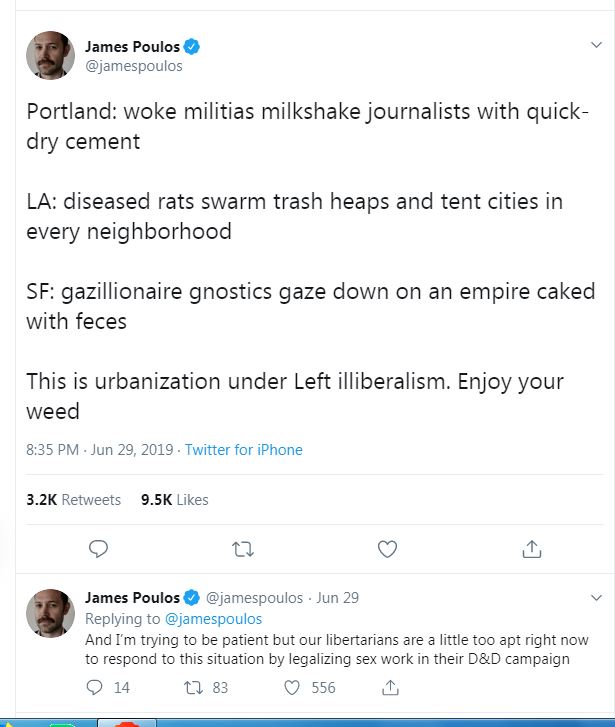
Task: Like the follow-up tweet showing 556 likes
Action: (x=293, y=687)
